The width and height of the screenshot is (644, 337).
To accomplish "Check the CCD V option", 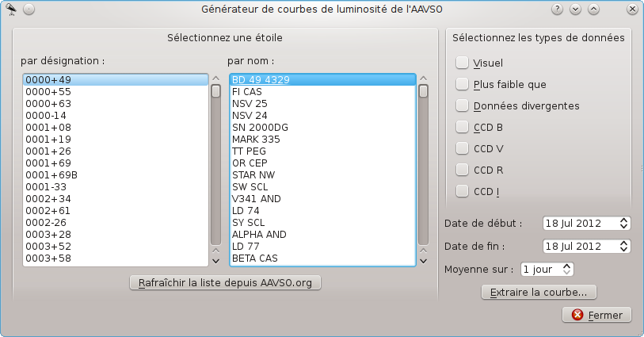I will pyautogui.click(x=463, y=148).
